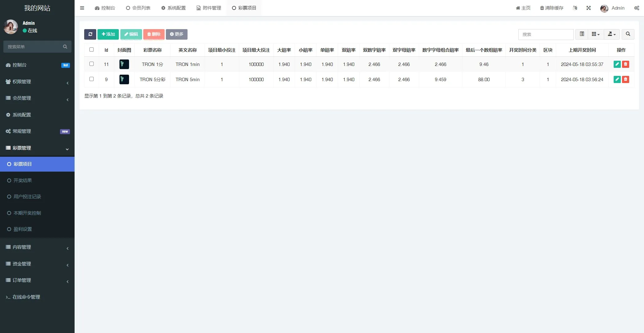Click the 清除缓存 link
This screenshot has width=644, height=333.
click(552, 8)
